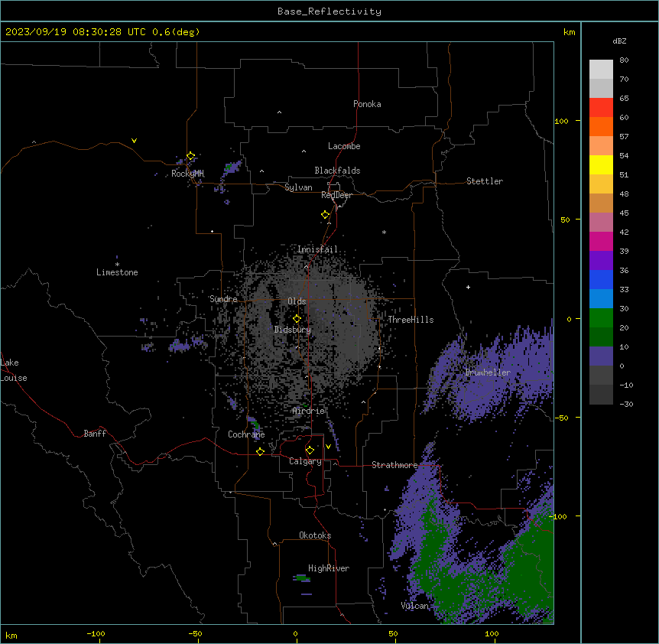Viewport: 659px width, 644px height.
Task: Select the Airdrie label
Action: click(309, 411)
